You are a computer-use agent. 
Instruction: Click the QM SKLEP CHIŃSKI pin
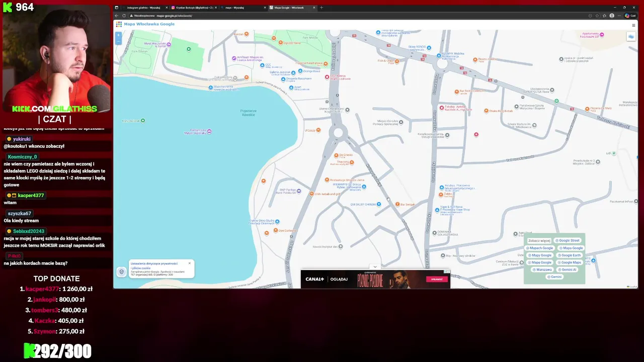pyautogui.click(x=379, y=204)
